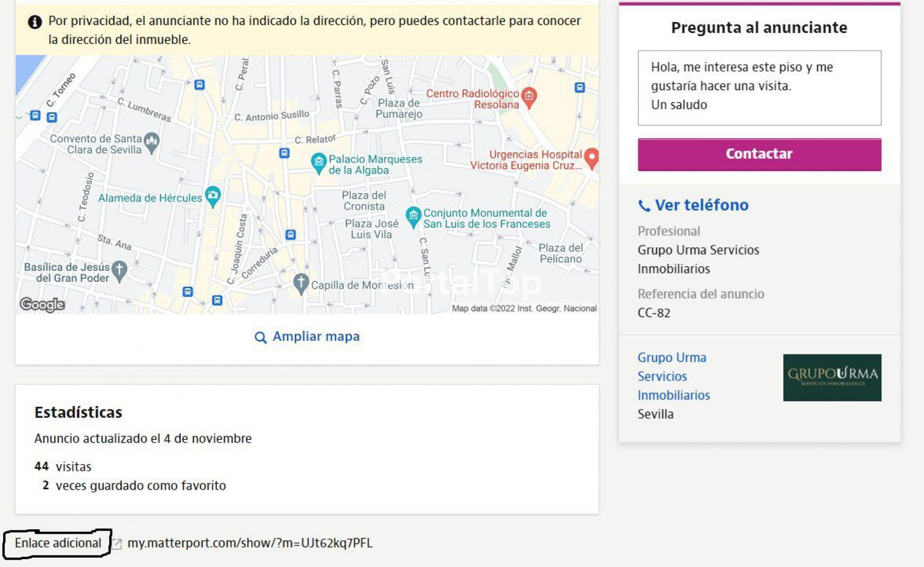Viewport: 924px width, 567px height.
Task: Click the privacy info icon in yellow banner
Action: point(35,22)
